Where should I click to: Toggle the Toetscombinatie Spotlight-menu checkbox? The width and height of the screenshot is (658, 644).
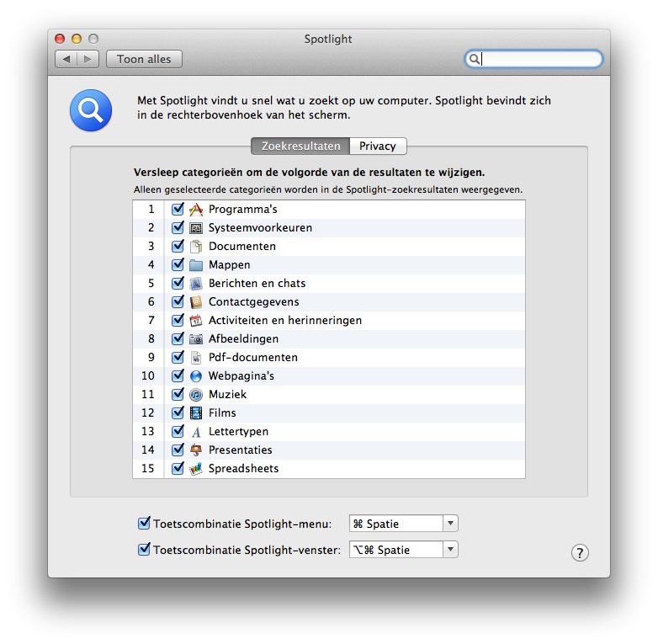tap(144, 524)
